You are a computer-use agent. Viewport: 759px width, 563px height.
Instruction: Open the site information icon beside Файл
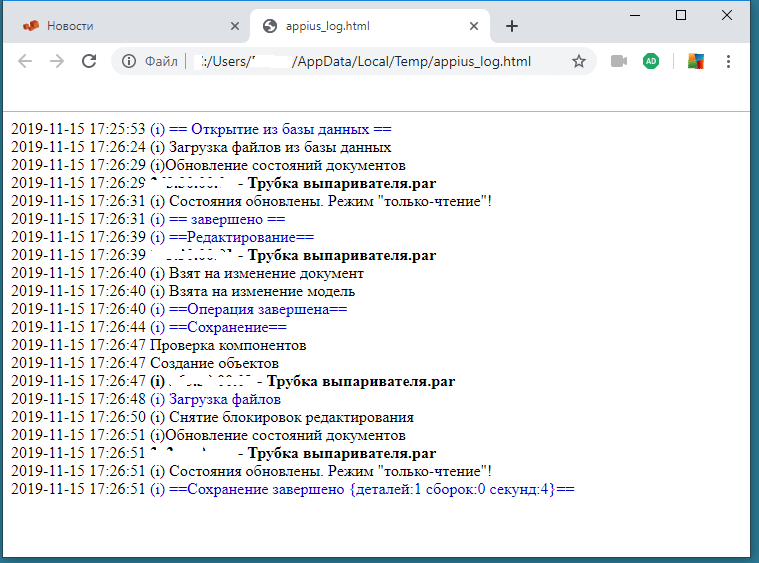point(129,61)
